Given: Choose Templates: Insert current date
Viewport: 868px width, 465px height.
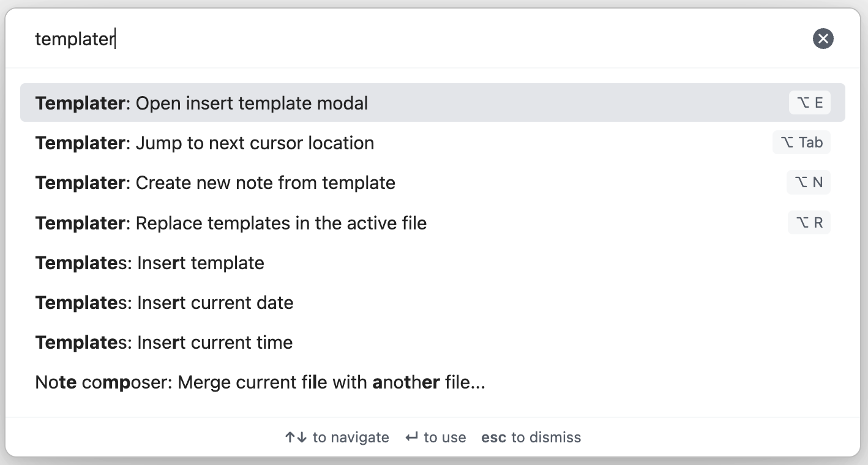Looking at the screenshot, I should pos(433,302).
